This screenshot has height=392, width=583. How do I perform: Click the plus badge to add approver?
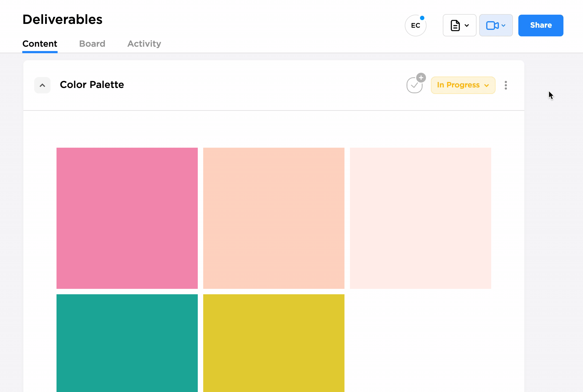(x=421, y=78)
